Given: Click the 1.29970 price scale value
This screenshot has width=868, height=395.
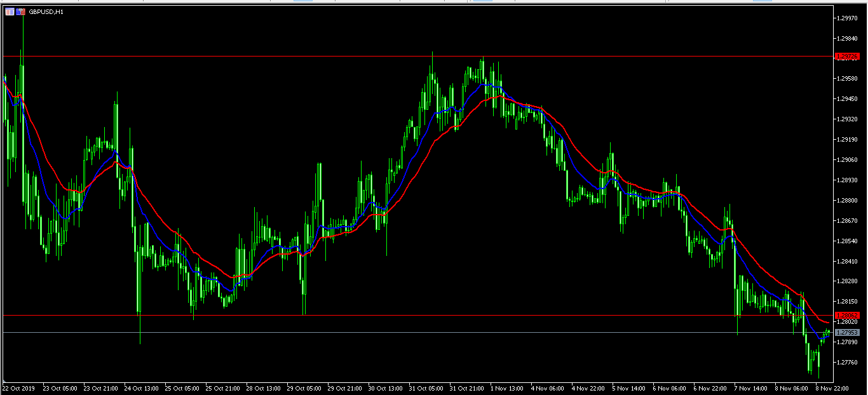Looking at the screenshot, I should tap(848, 18).
